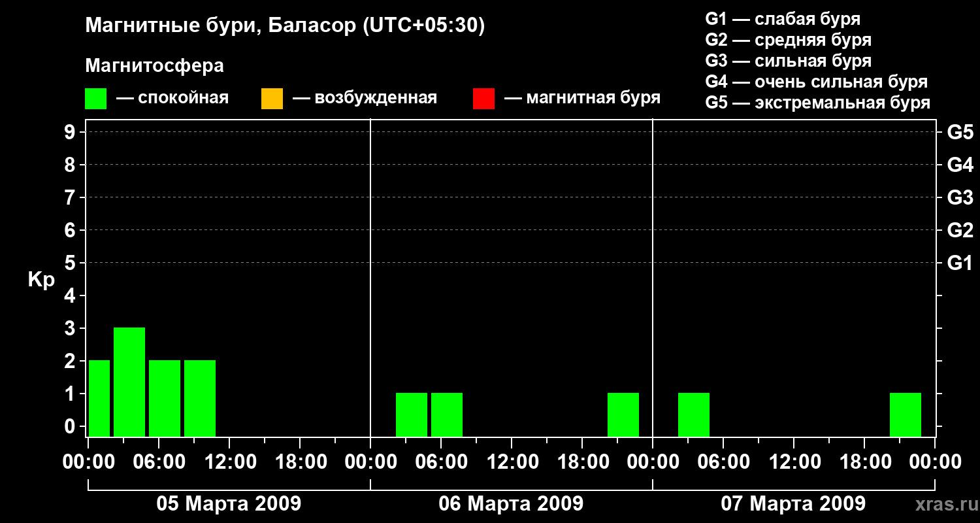Select the Kp 2 bar over 06:00, 05 March
The height and width of the screenshot is (523, 980).
tap(165, 398)
